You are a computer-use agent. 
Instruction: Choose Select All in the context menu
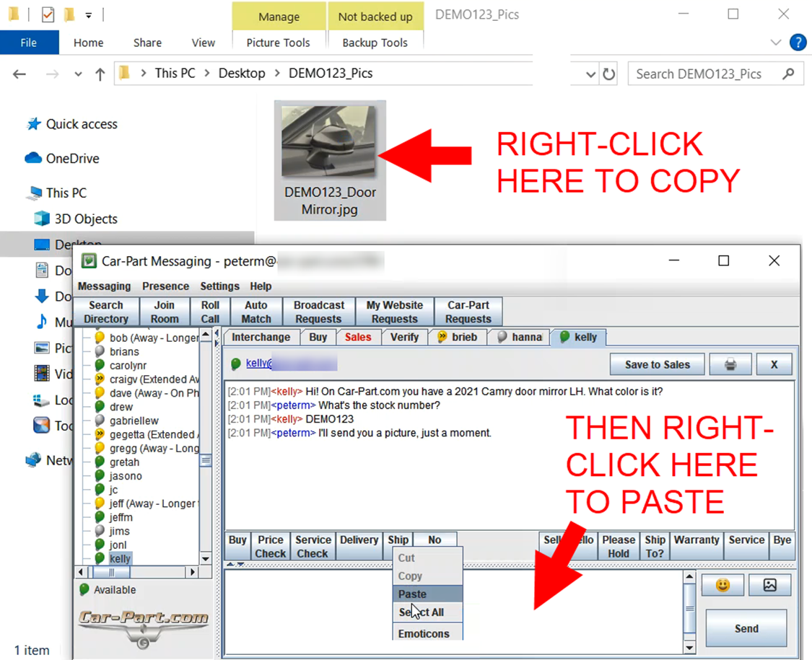(428, 612)
